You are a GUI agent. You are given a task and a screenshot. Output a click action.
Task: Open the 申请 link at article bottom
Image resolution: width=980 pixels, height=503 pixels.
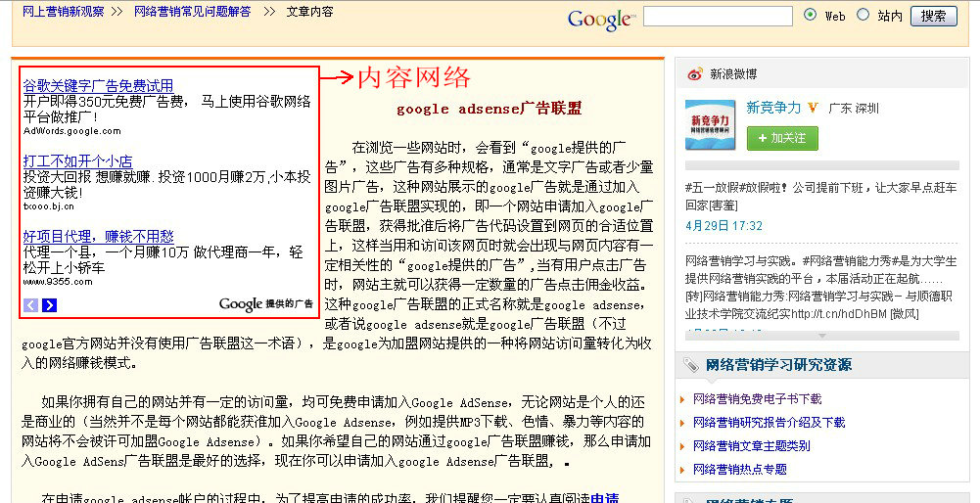(x=604, y=498)
